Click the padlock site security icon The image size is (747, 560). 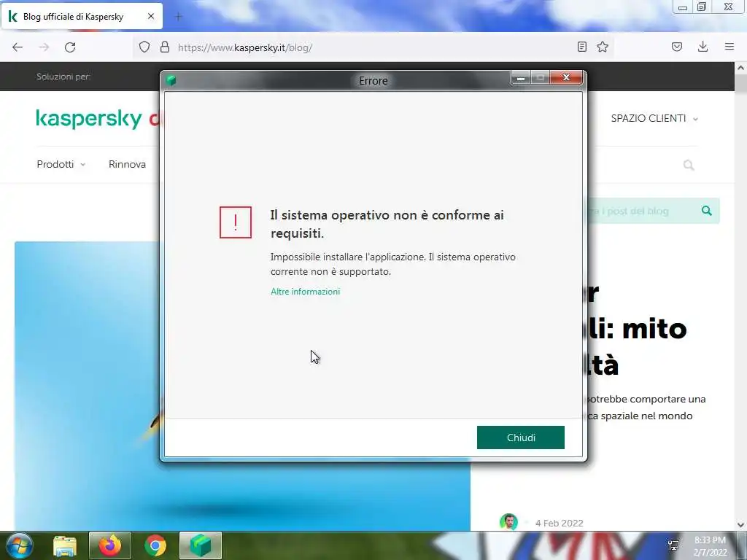[x=164, y=47]
